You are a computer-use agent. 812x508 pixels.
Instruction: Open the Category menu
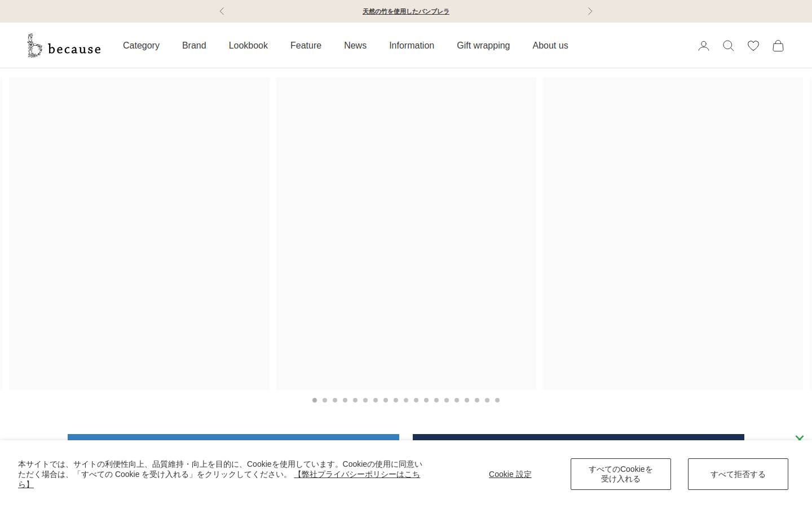141,45
